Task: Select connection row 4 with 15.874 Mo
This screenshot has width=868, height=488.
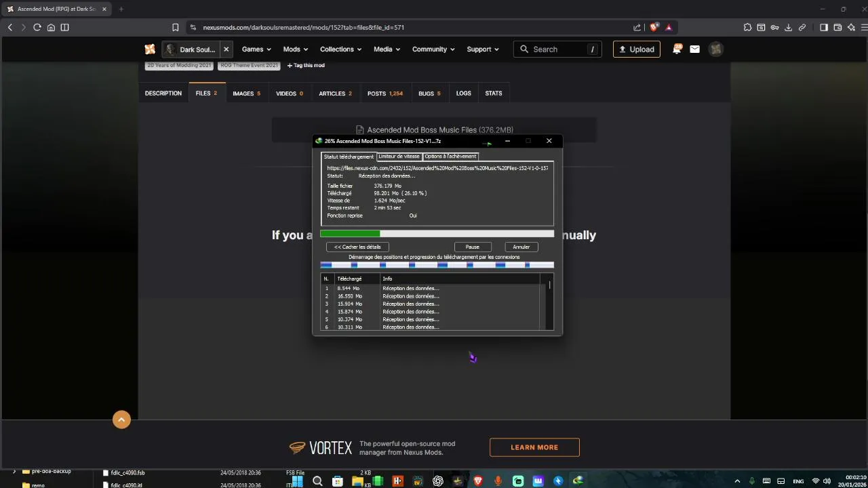Action: (x=432, y=312)
